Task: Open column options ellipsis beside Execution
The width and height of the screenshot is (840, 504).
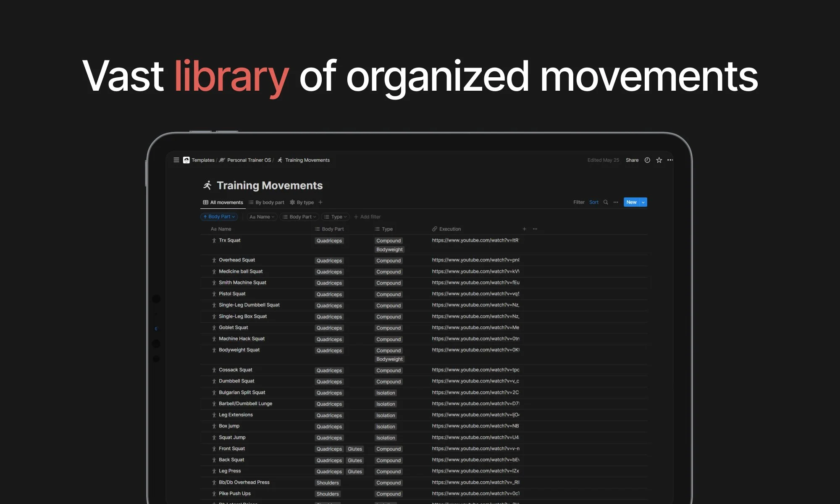Action: pyautogui.click(x=535, y=229)
